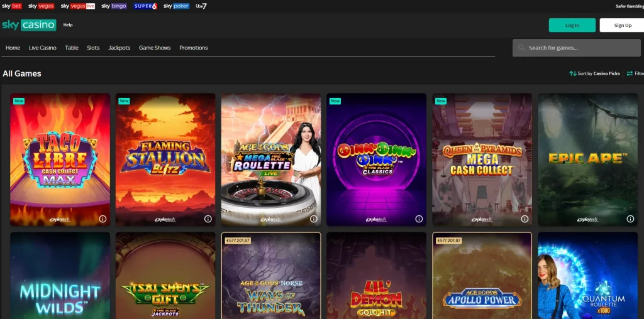Open Quantum Roulette game
The image size is (644, 319).
[587, 276]
